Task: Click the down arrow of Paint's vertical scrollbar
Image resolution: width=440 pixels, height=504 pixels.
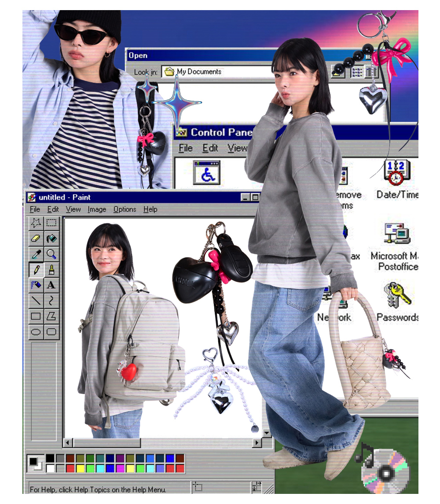Action: click(x=267, y=433)
